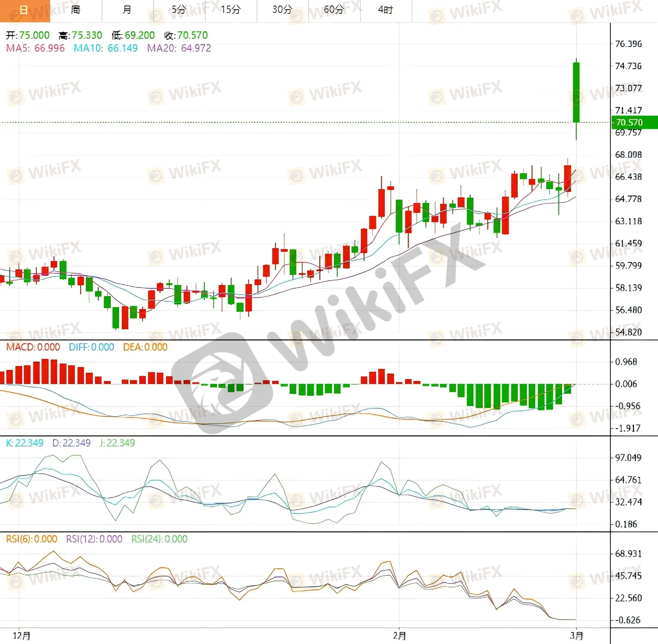Click the MA20 64.972 indicator label
This screenshot has height=644, width=658.
(x=179, y=48)
